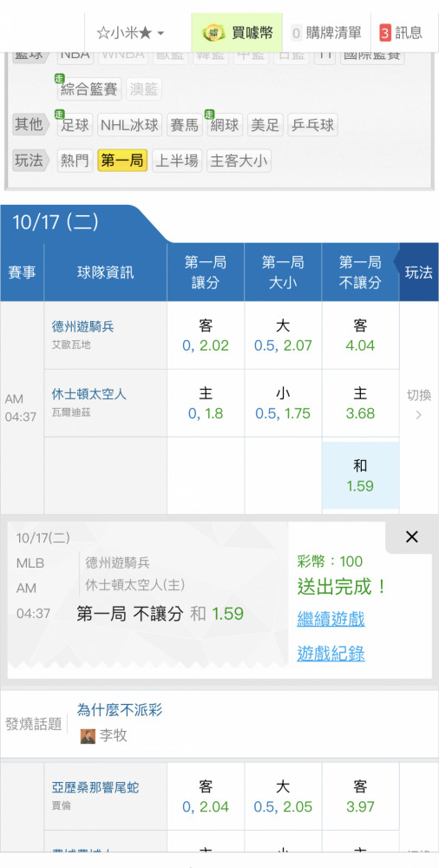The width and height of the screenshot is (439, 868).
Task: Switch play type to 上半場
Action: (x=177, y=161)
